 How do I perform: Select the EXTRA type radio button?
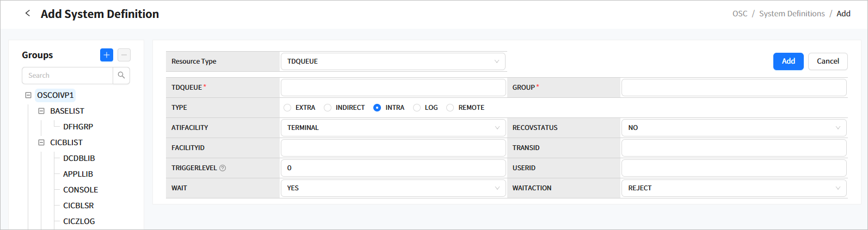(x=287, y=108)
